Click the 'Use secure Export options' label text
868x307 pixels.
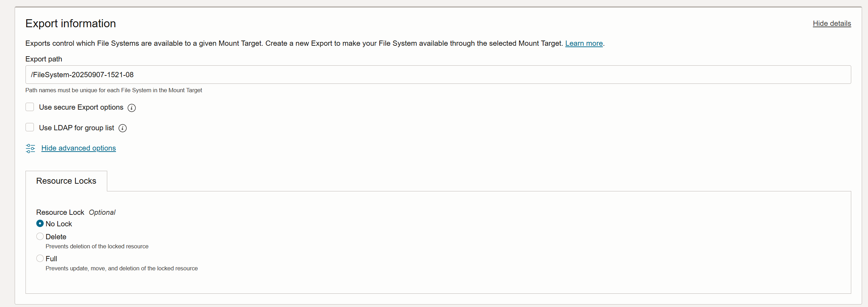tap(81, 107)
